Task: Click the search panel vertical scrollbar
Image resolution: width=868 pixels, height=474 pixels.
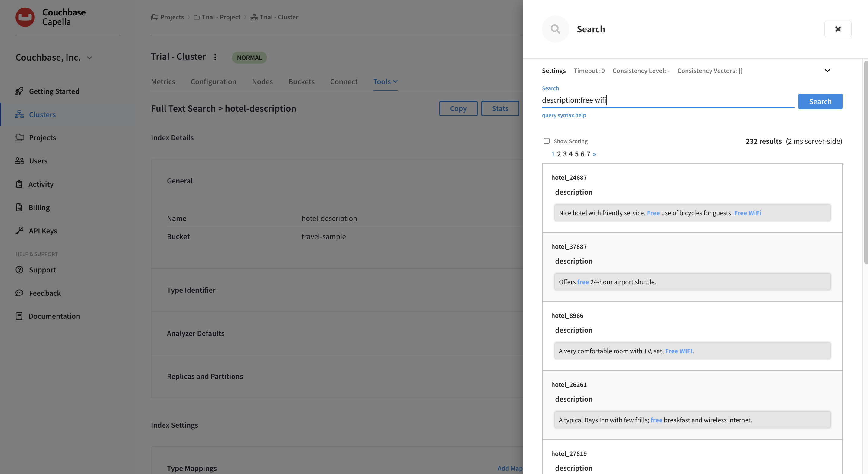Action: coord(866,162)
